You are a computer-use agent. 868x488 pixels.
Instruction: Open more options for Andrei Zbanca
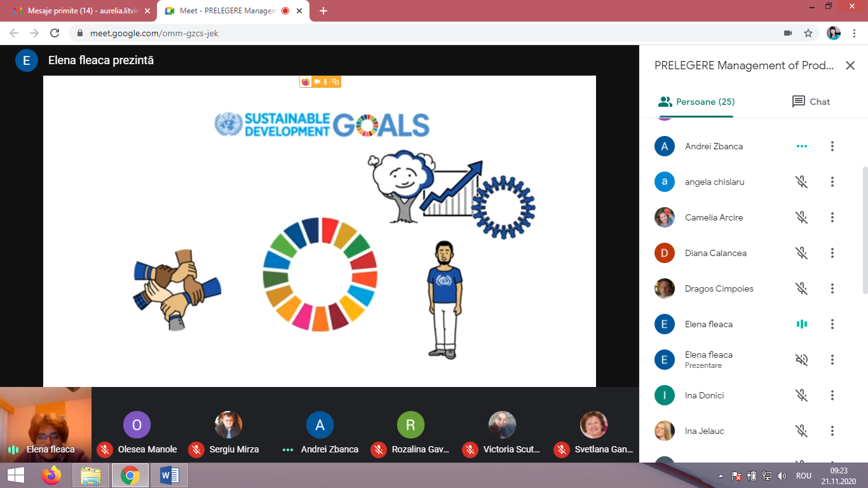tap(832, 146)
